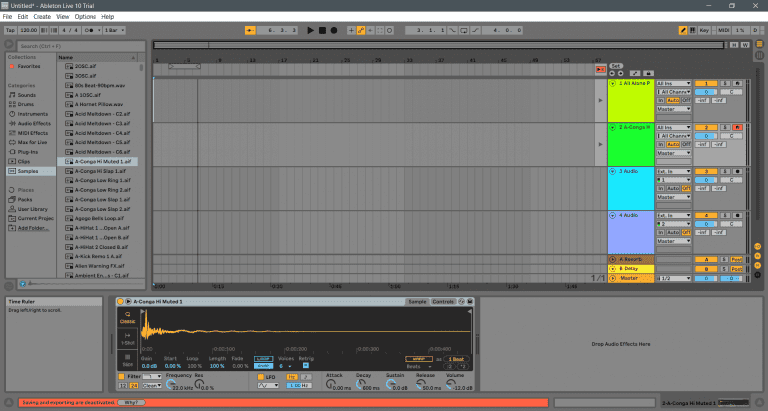Toggle the Warp switch in Simpler
Image resolution: width=768 pixels, height=411 pixels.
(x=419, y=359)
